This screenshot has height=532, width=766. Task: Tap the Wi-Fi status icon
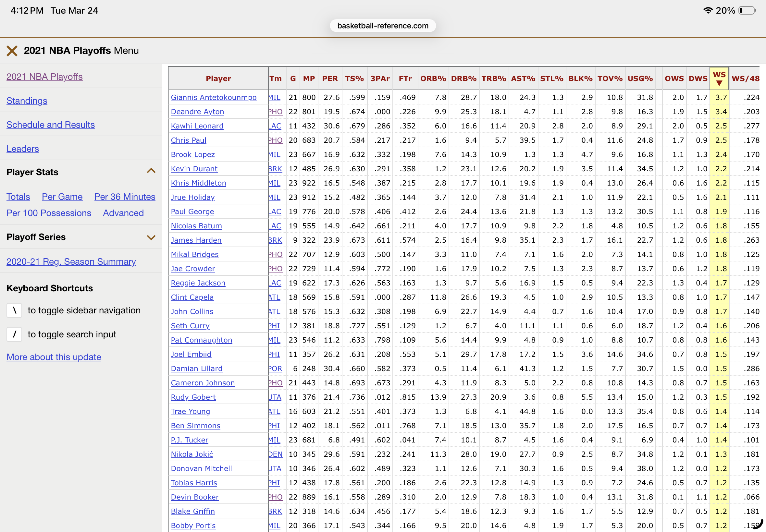pos(708,11)
